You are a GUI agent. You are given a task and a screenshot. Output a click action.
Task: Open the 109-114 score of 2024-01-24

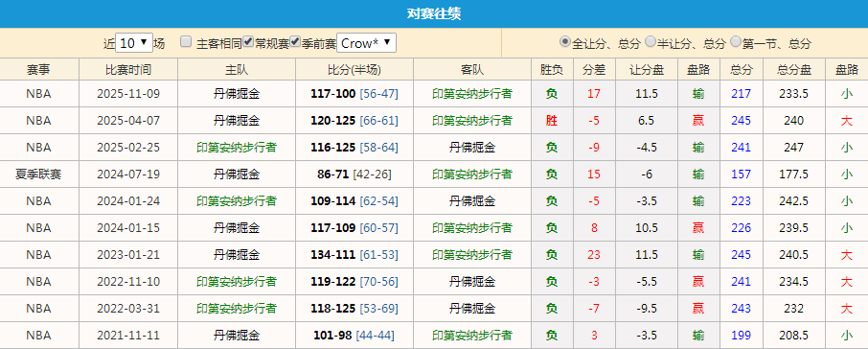pos(333,201)
